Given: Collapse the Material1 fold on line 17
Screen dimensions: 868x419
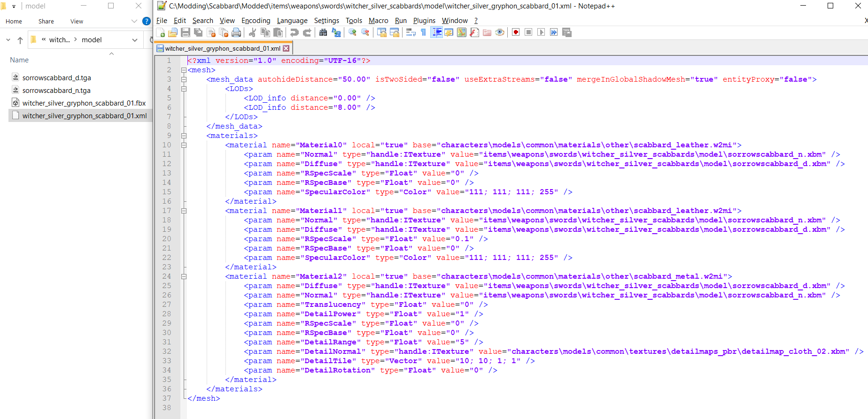Looking at the screenshot, I should pos(184,211).
